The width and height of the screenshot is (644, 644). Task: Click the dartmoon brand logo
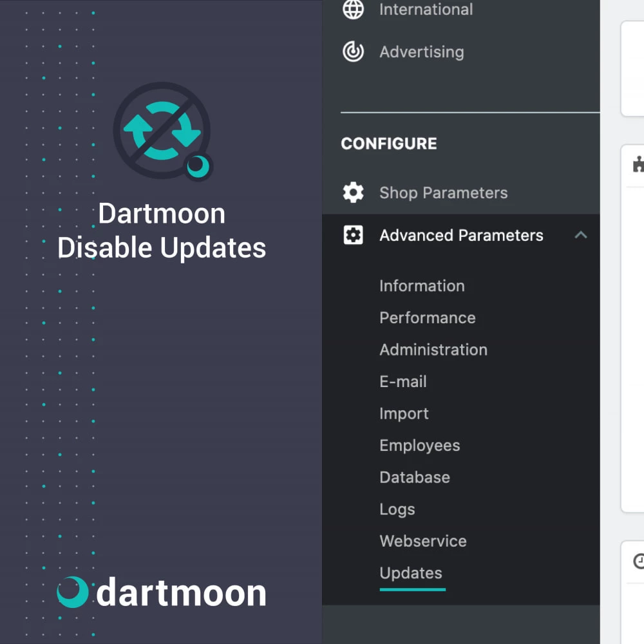point(162,592)
